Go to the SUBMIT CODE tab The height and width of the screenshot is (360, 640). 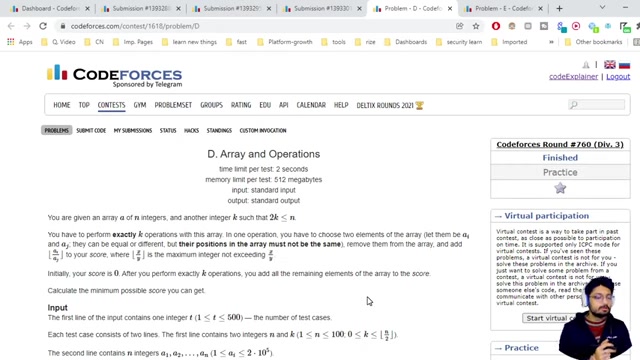91,130
